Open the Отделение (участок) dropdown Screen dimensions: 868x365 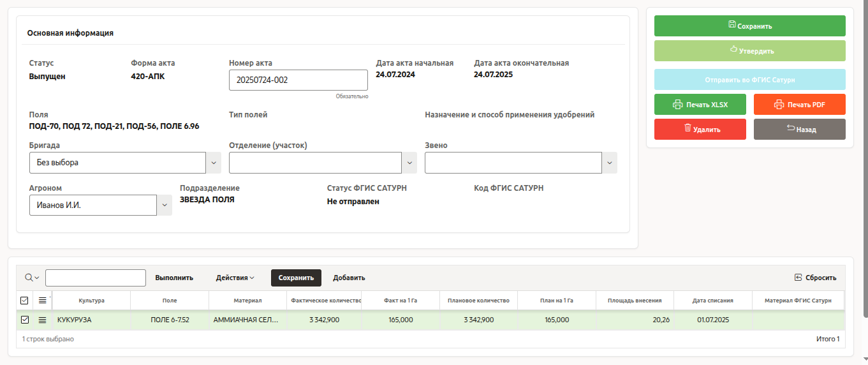[409, 163]
